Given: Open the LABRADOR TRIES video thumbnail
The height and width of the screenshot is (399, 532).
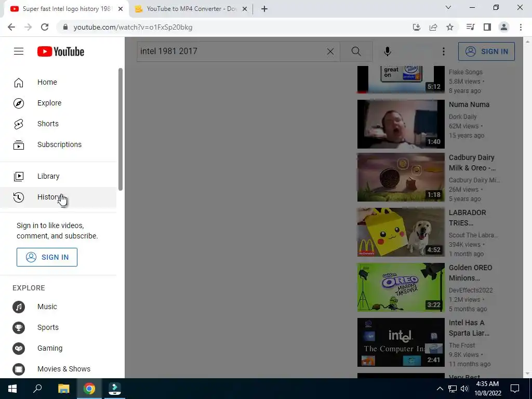Looking at the screenshot, I should coord(401,232).
